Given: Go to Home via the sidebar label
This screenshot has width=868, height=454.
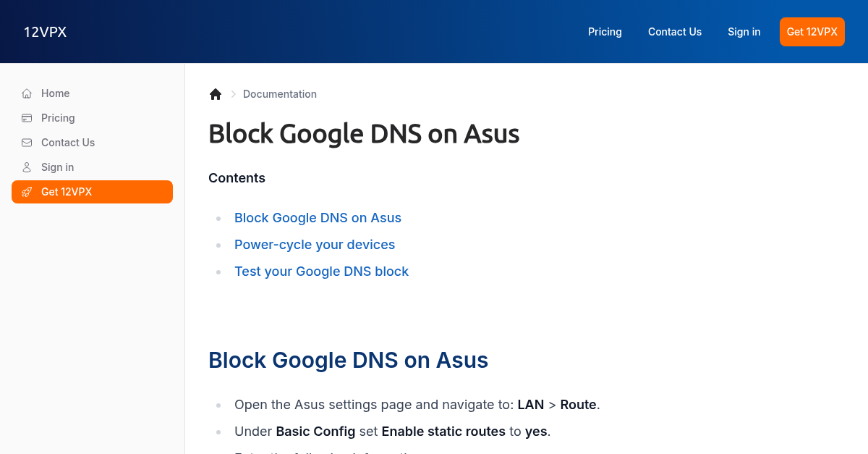Looking at the screenshot, I should click(x=56, y=93).
